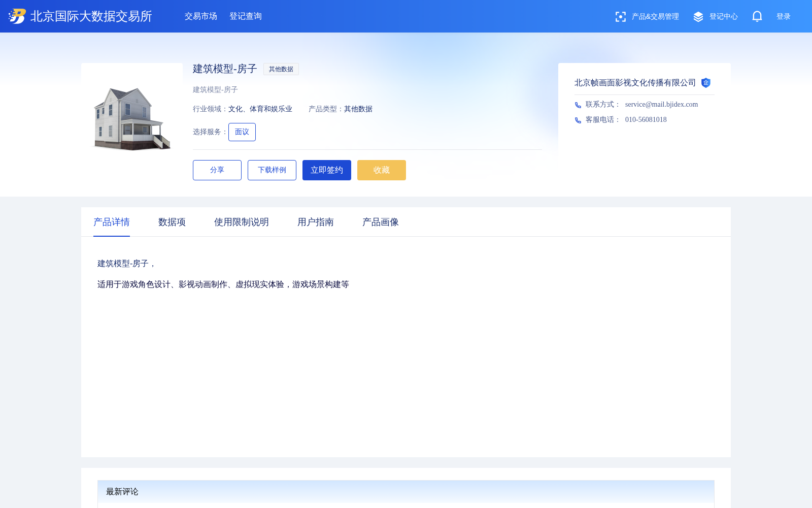This screenshot has height=508, width=812.
Task: Click the 建筑模型-房子 product title
Action: pyautogui.click(x=225, y=69)
